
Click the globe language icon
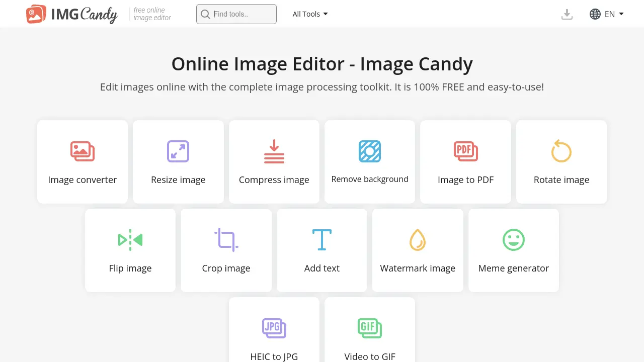pos(595,14)
